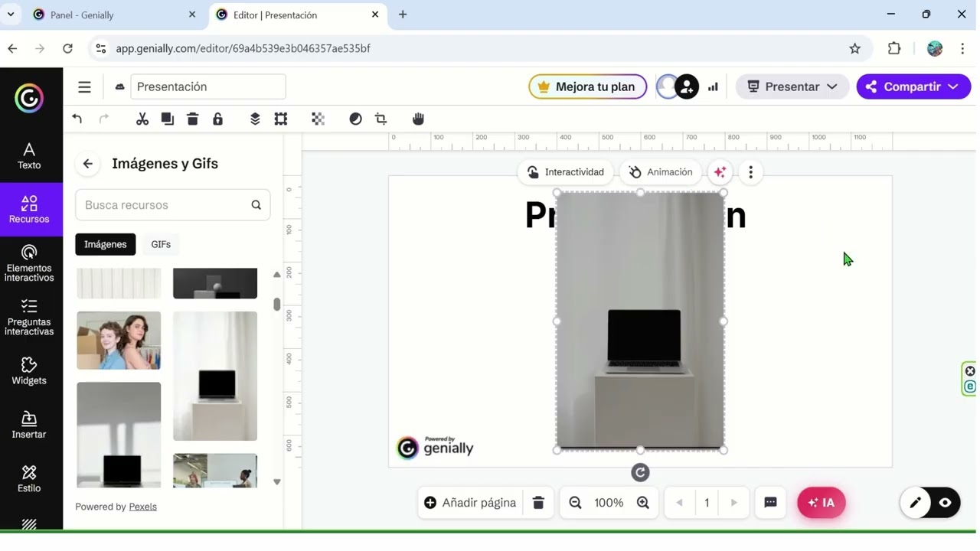
Task: Click the search magnifier in resources field
Action: coord(256,205)
